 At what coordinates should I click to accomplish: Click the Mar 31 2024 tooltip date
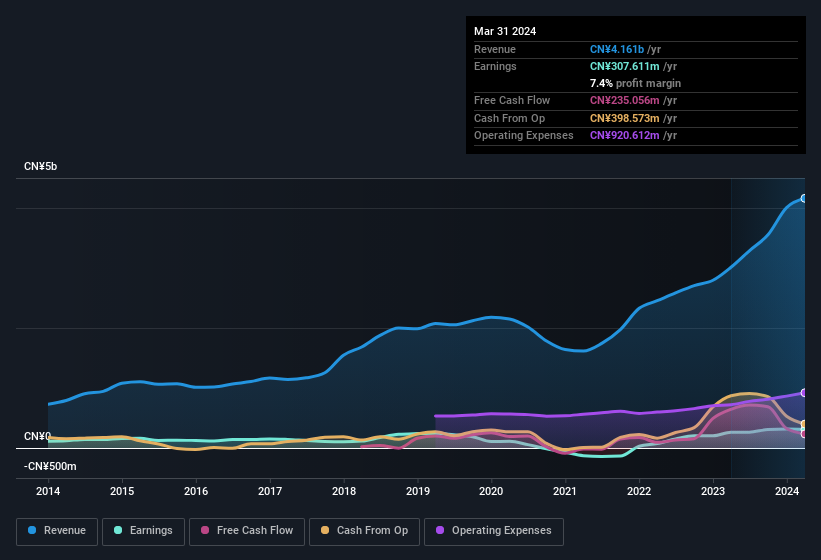[505, 31]
